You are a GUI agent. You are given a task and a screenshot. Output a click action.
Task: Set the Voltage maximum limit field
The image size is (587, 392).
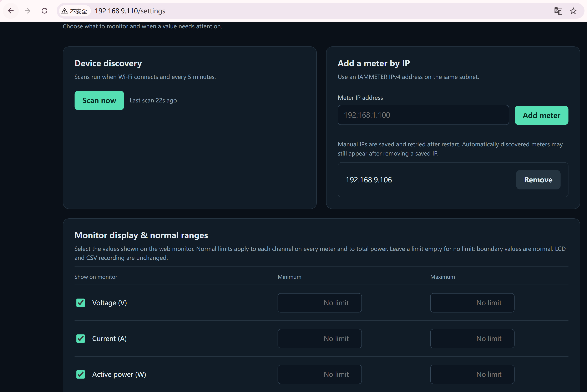click(472, 303)
